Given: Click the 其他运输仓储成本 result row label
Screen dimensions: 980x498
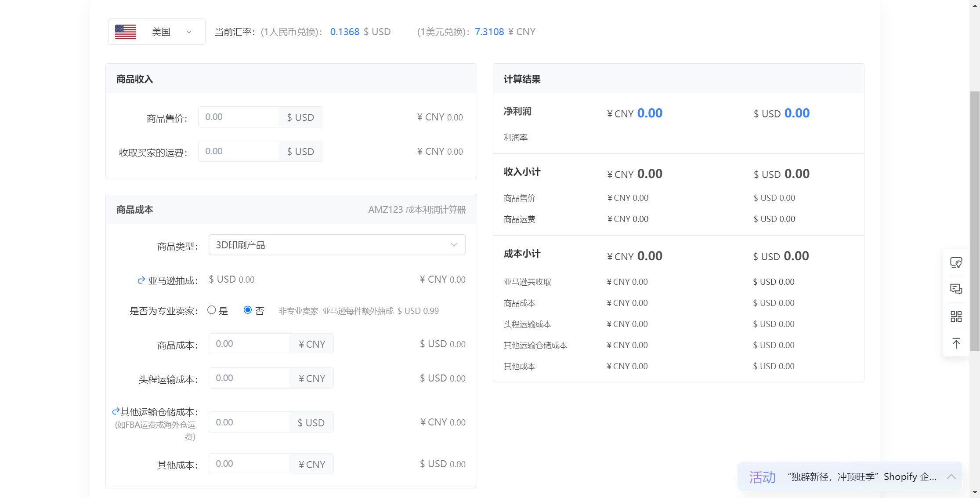Looking at the screenshot, I should coord(535,345).
